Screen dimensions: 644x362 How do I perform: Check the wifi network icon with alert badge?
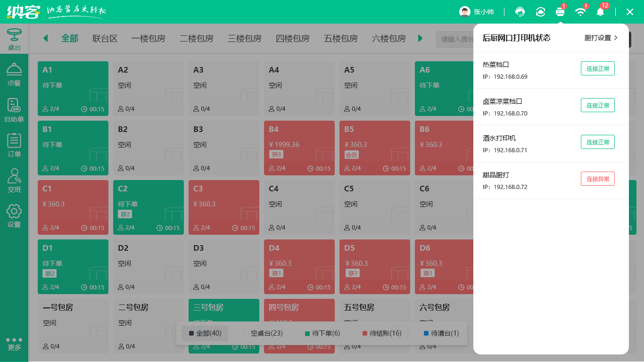tap(580, 12)
